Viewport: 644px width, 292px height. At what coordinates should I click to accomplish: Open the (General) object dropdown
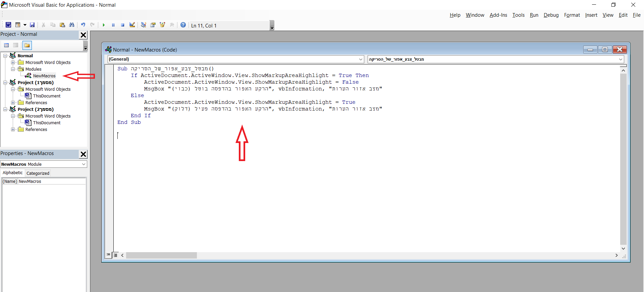point(361,59)
